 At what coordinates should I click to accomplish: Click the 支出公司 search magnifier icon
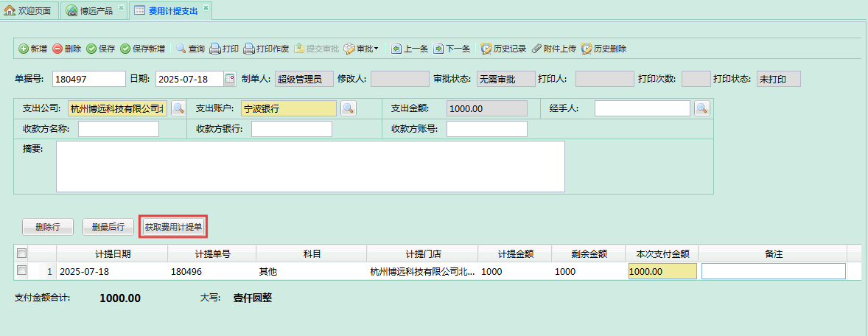[178, 108]
